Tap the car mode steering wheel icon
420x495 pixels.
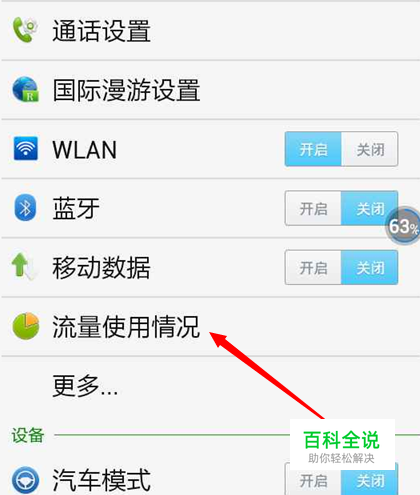[25, 480]
